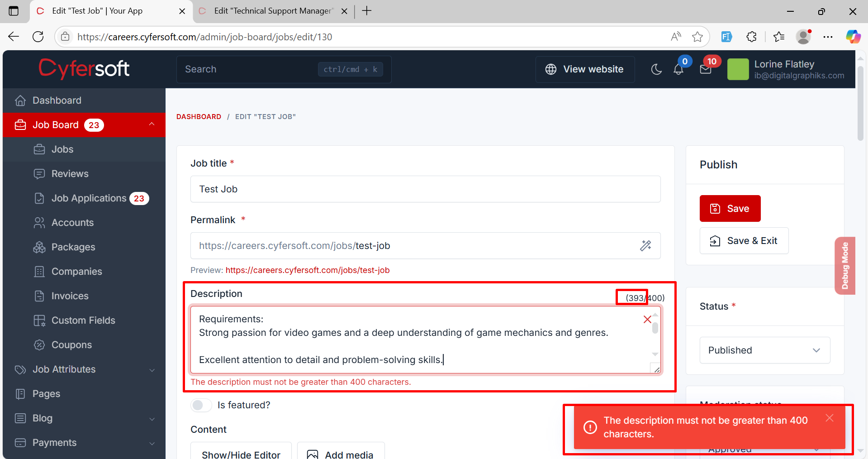The width and height of the screenshot is (868, 459).
Task: Click the permalink magic wand icon
Action: pyautogui.click(x=645, y=245)
